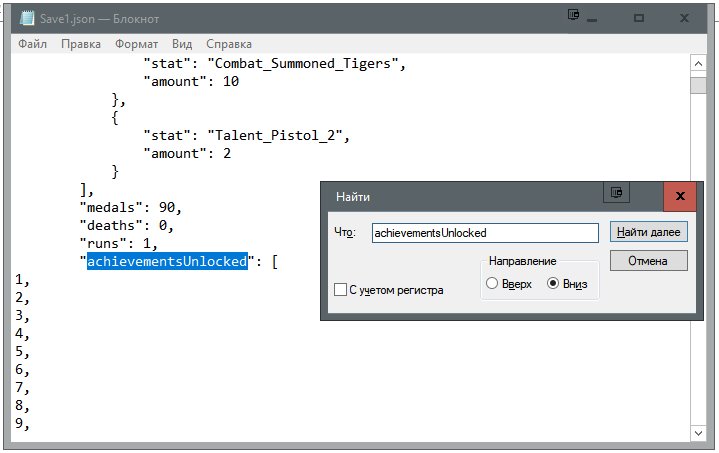Click the extra icon left of Notepad's minimize button
The width and height of the screenshot is (719, 453).
click(x=573, y=16)
